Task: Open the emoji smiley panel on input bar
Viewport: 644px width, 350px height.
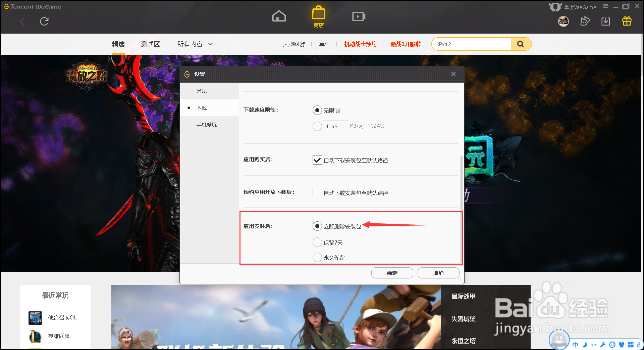Action: point(612,345)
